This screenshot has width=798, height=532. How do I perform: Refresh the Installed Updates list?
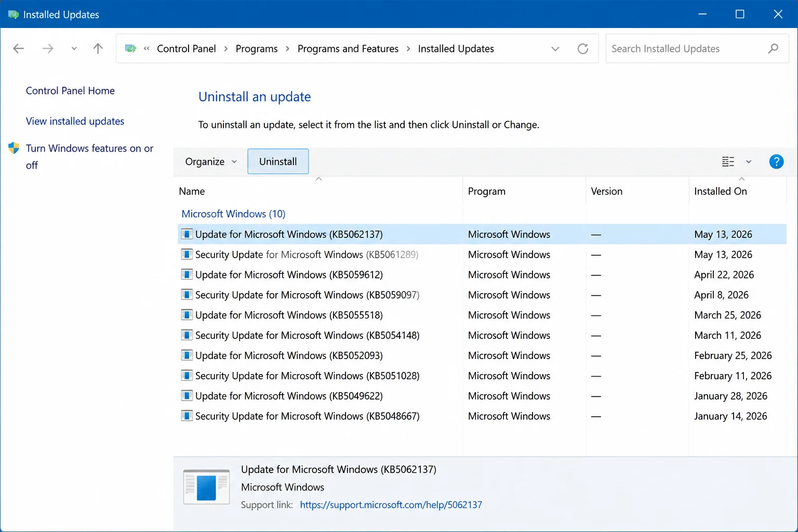583,49
